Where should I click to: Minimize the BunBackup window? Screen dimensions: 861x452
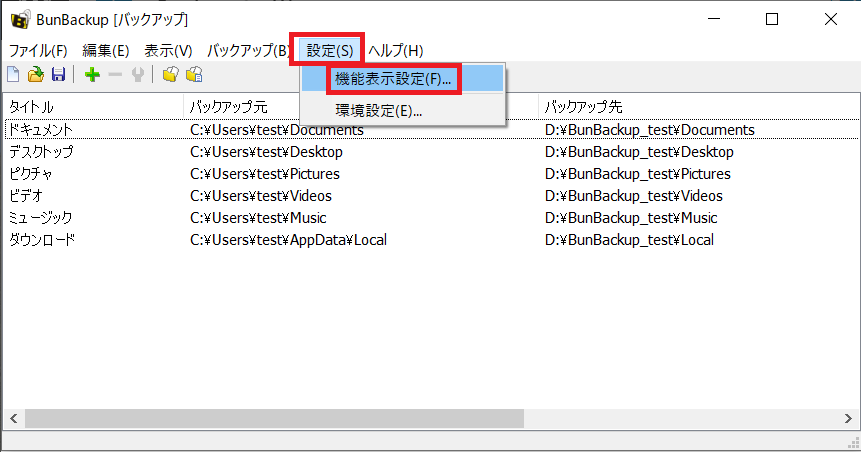pos(714,19)
